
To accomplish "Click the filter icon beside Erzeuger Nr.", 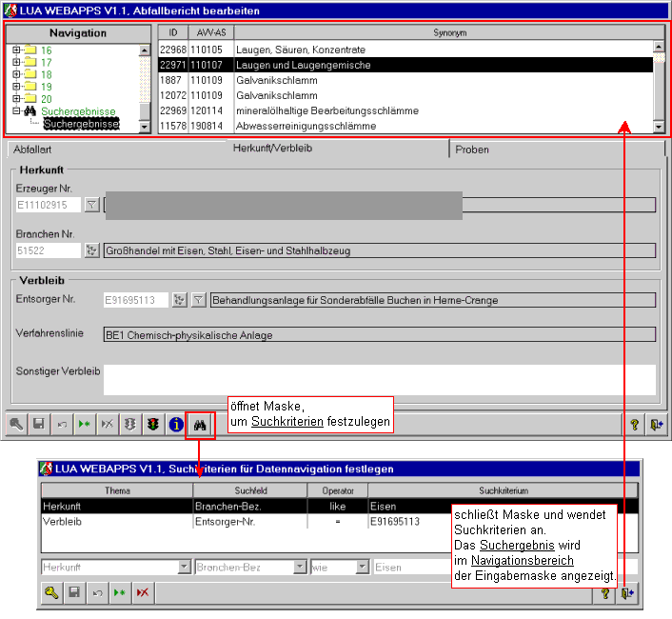I will point(92,205).
